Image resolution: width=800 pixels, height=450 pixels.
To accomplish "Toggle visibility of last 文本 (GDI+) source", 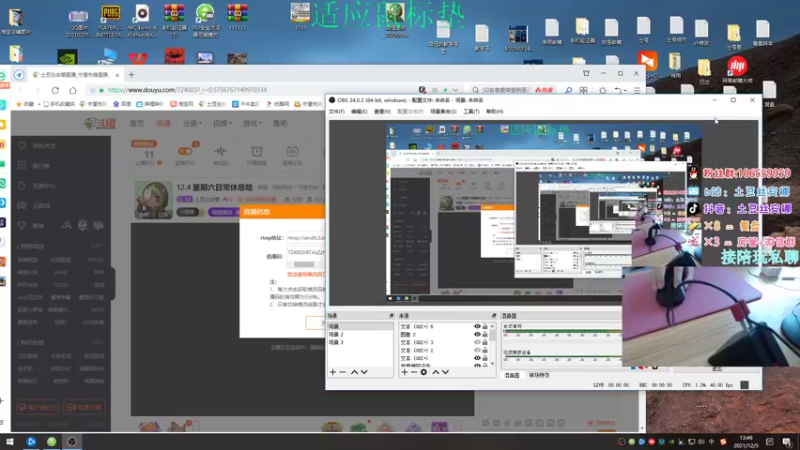I will click(477, 358).
